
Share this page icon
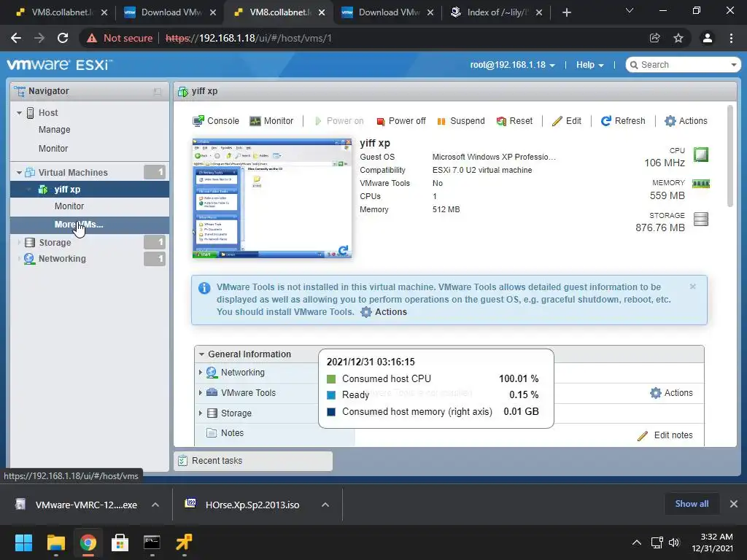pyautogui.click(x=655, y=38)
